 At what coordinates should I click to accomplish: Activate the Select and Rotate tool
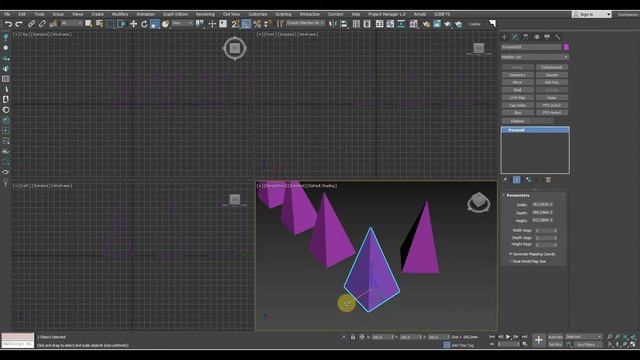pos(144,24)
